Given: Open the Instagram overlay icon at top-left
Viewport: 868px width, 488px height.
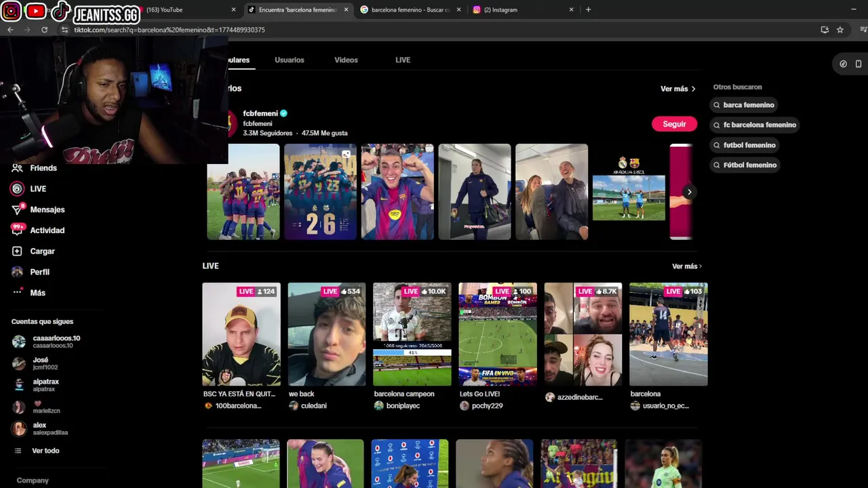Looking at the screenshot, I should pos(12,12).
